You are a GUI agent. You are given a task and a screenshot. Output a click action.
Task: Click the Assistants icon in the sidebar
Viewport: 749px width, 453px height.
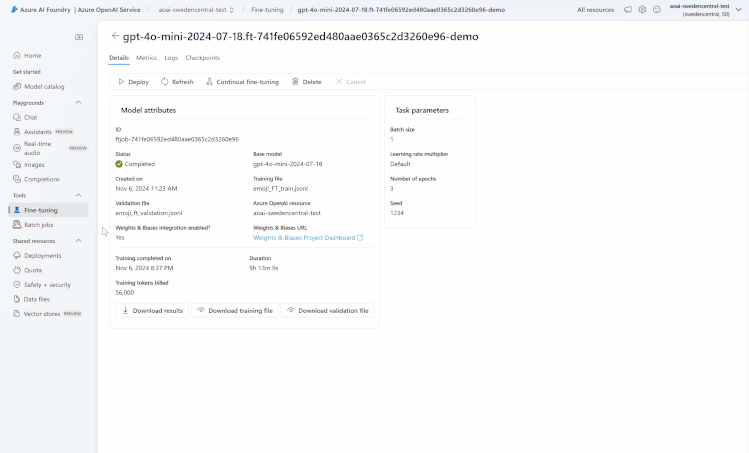click(x=17, y=131)
